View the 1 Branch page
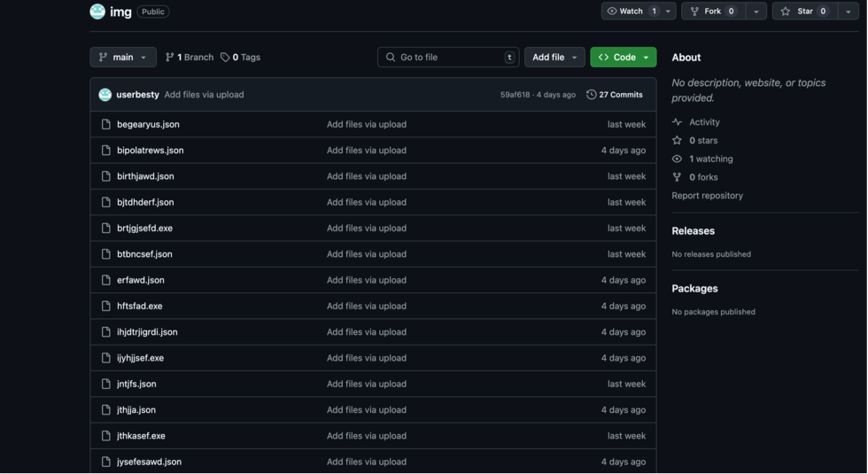The height and width of the screenshot is (474, 868). click(190, 58)
